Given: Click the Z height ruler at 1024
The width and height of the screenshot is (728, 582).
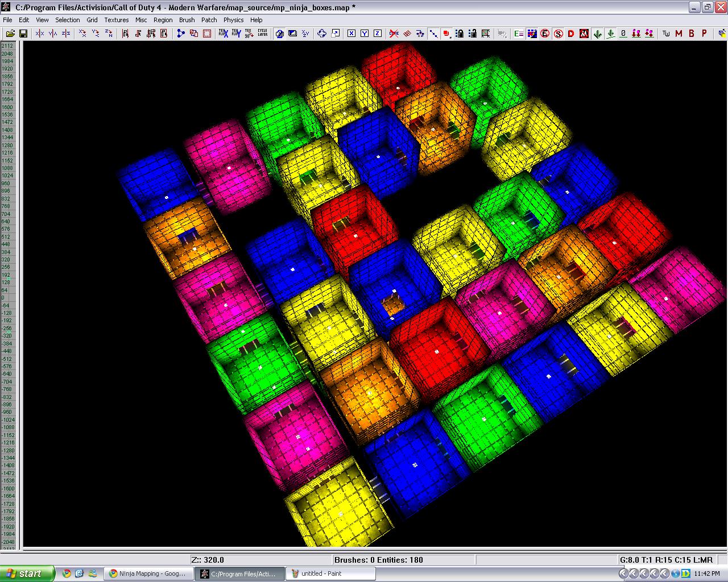Looking at the screenshot, I should coord(7,176).
